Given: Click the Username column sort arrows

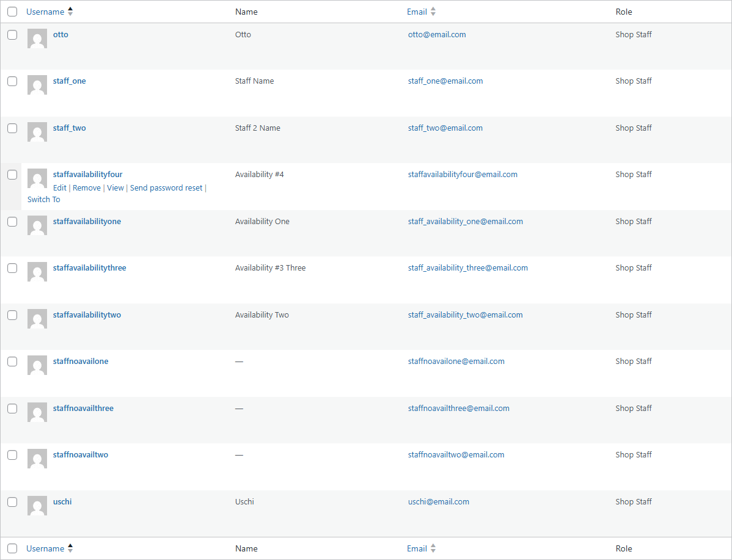Looking at the screenshot, I should 70,11.
